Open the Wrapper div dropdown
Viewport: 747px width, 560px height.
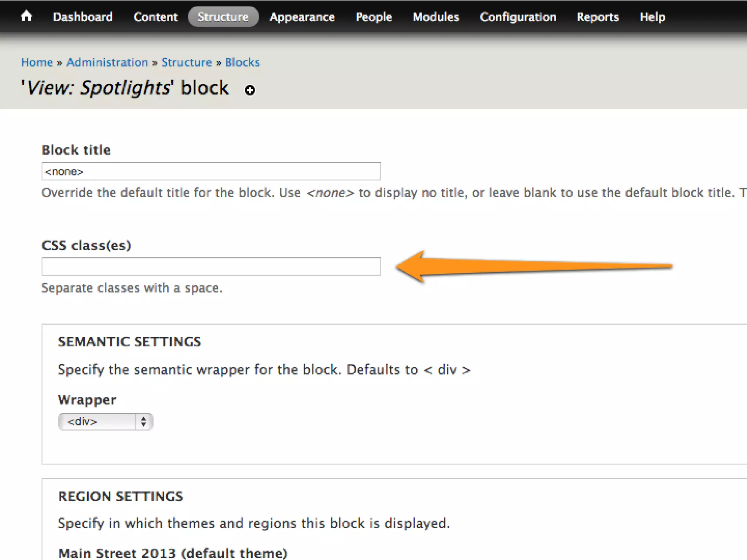pos(98,421)
